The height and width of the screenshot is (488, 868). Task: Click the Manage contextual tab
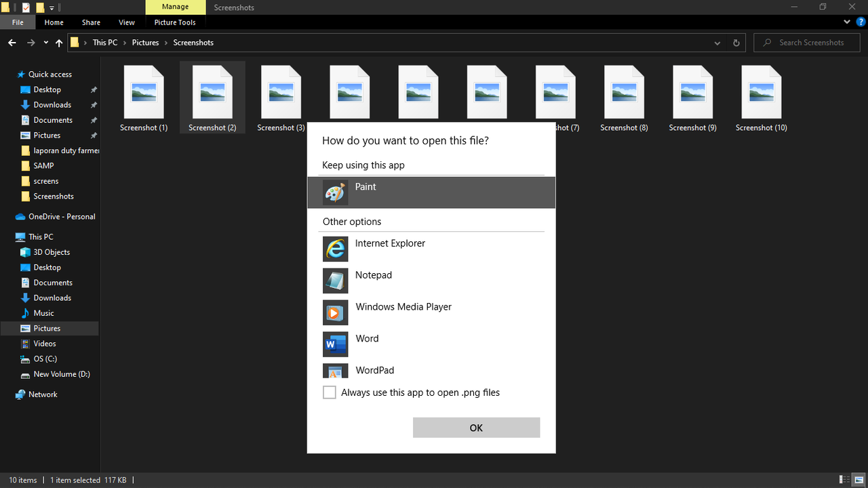[176, 7]
